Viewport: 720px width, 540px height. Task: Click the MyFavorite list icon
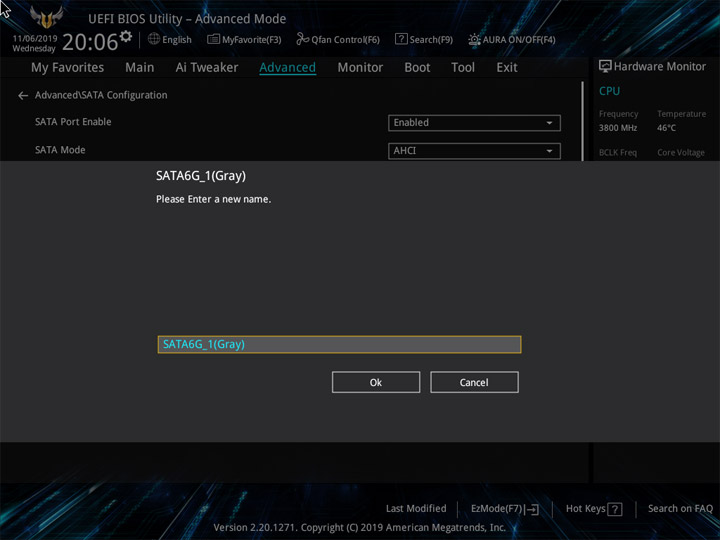[x=214, y=39]
